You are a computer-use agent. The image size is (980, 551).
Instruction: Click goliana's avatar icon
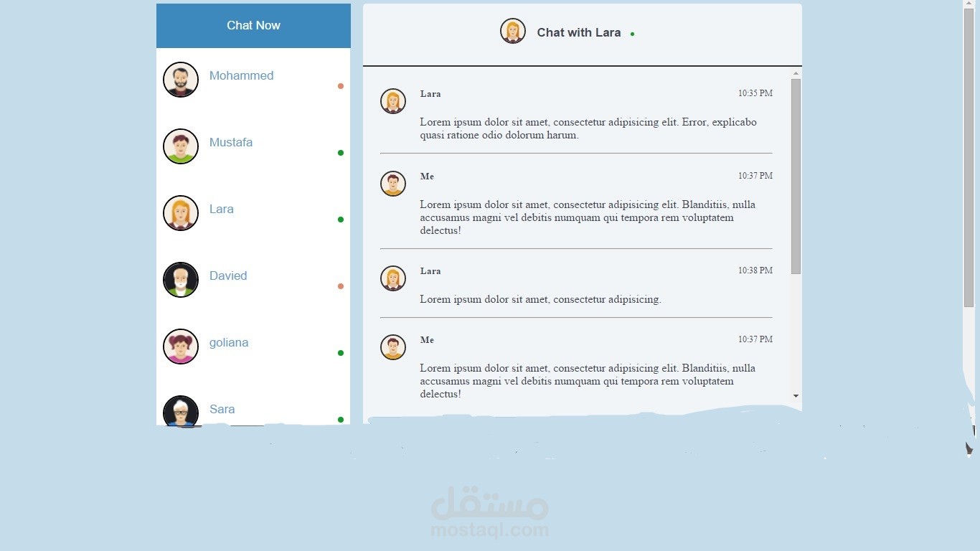coord(180,347)
